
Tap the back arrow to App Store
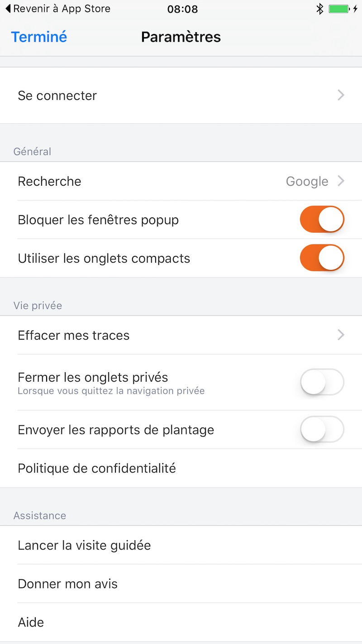point(8,9)
